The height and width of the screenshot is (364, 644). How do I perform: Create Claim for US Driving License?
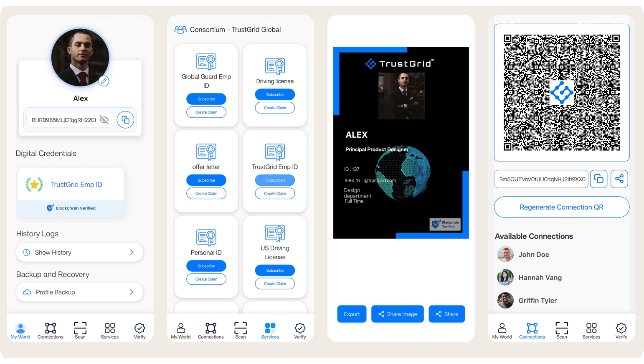coord(275,284)
